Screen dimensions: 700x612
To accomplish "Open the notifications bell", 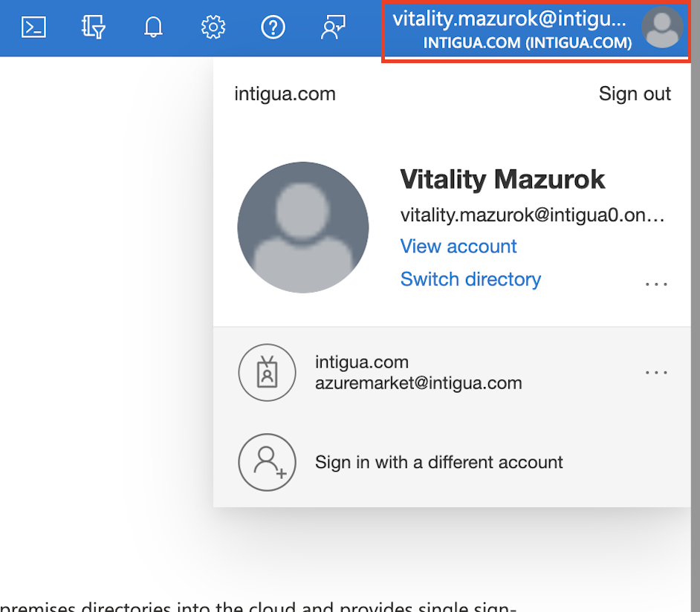I will pyautogui.click(x=153, y=27).
